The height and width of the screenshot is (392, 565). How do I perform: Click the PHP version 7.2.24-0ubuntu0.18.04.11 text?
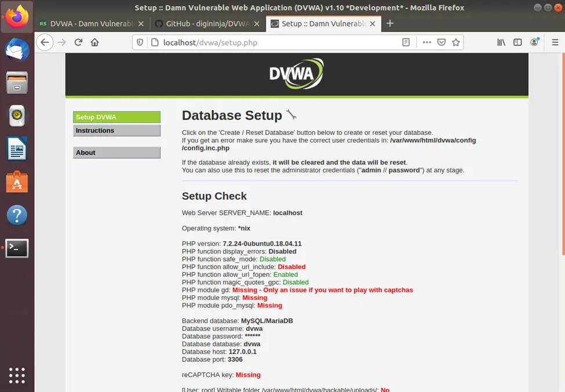pos(242,244)
